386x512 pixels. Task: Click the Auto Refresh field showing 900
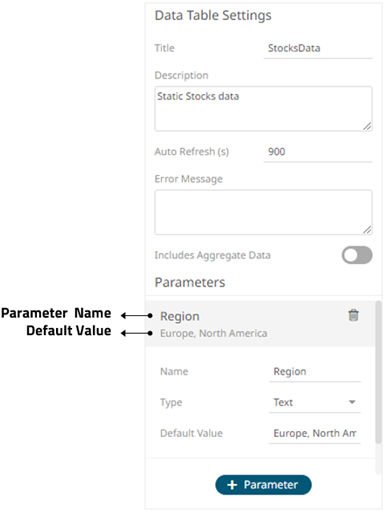click(318, 152)
